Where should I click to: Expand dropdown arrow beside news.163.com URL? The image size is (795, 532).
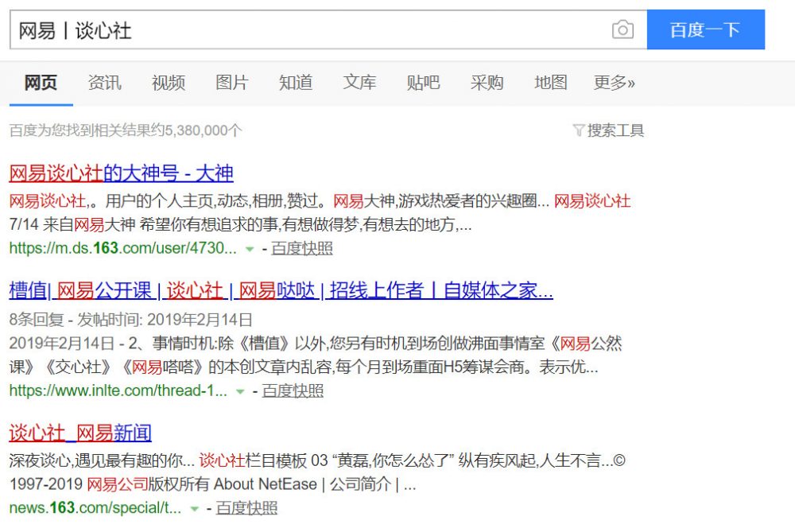click(194, 508)
